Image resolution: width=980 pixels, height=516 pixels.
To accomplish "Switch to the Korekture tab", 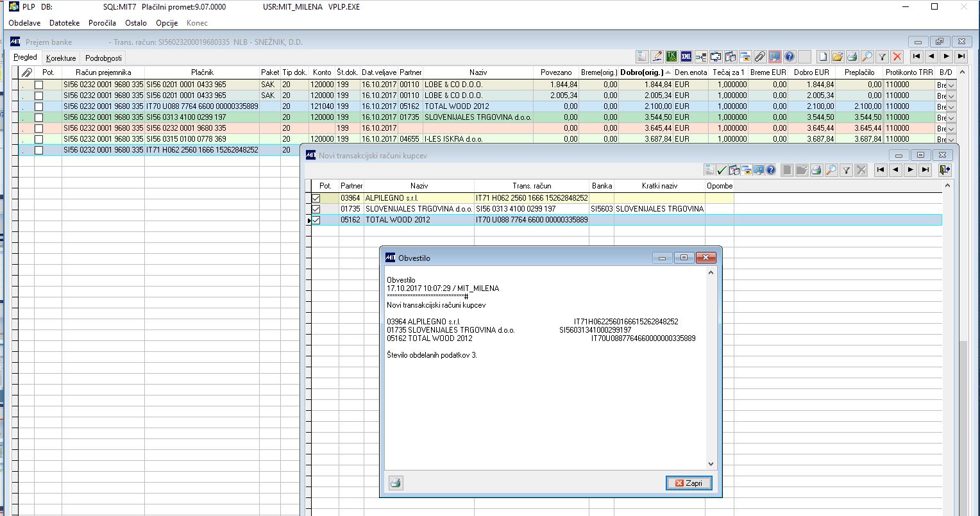I will [61, 58].
